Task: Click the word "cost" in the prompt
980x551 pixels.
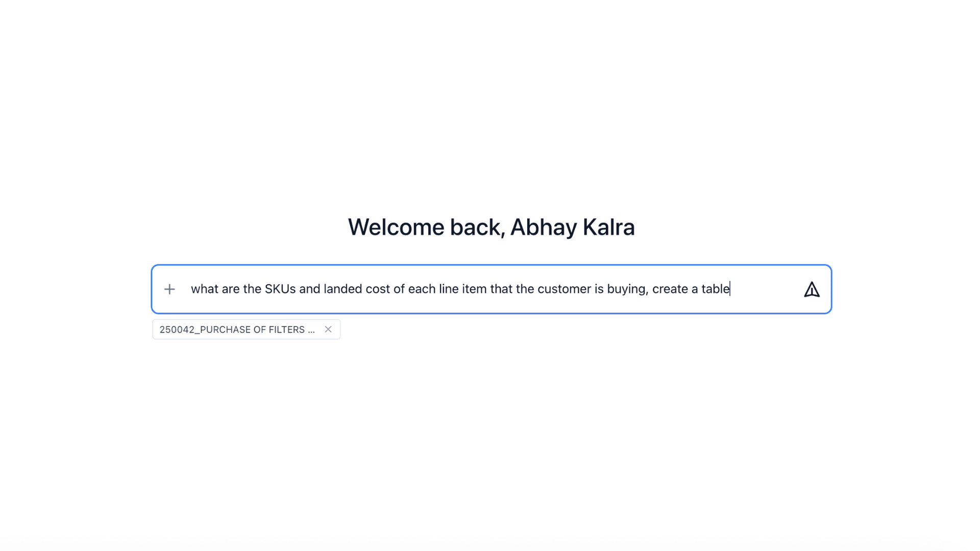Action: 377,289
